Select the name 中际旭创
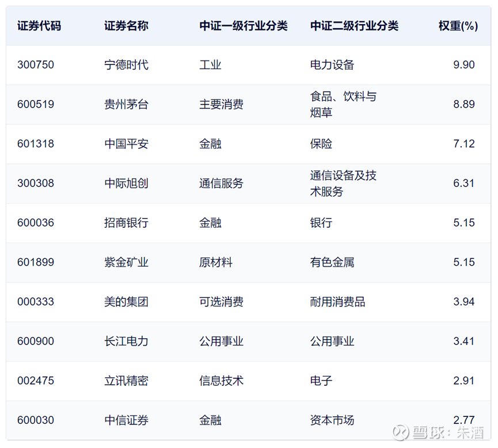Image resolution: width=498 pixels, height=448 pixels. click(126, 183)
